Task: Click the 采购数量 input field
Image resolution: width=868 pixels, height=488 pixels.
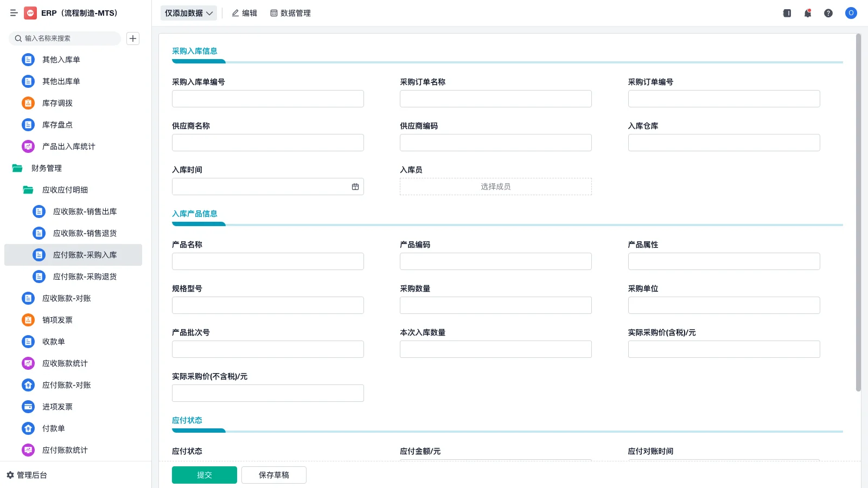Action: click(496, 305)
